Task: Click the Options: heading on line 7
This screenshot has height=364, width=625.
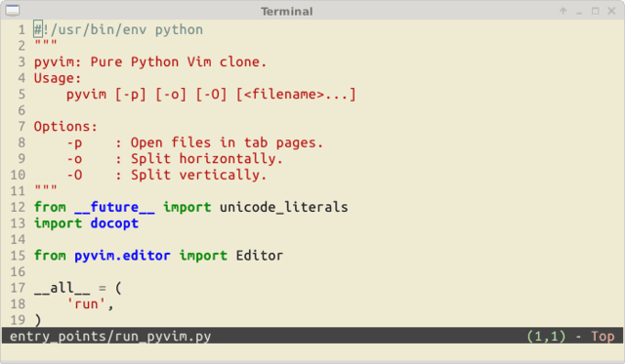Action: point(65,127)
